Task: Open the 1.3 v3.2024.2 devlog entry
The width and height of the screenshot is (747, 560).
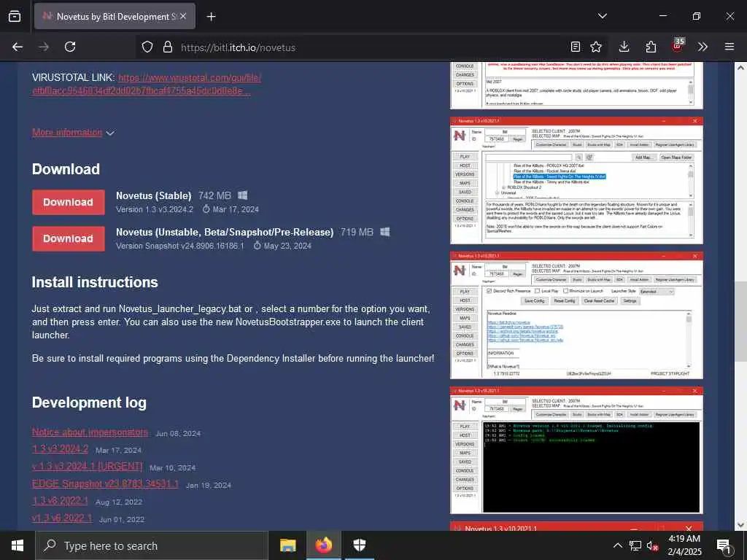Action: [60, 449]
